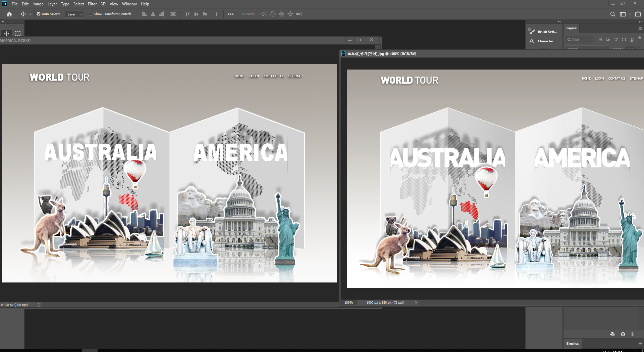The width and height of the screenshot is (644, 352).
Task: Enable Show Transform Controls checkbox
Action: (x=91, y=14)
